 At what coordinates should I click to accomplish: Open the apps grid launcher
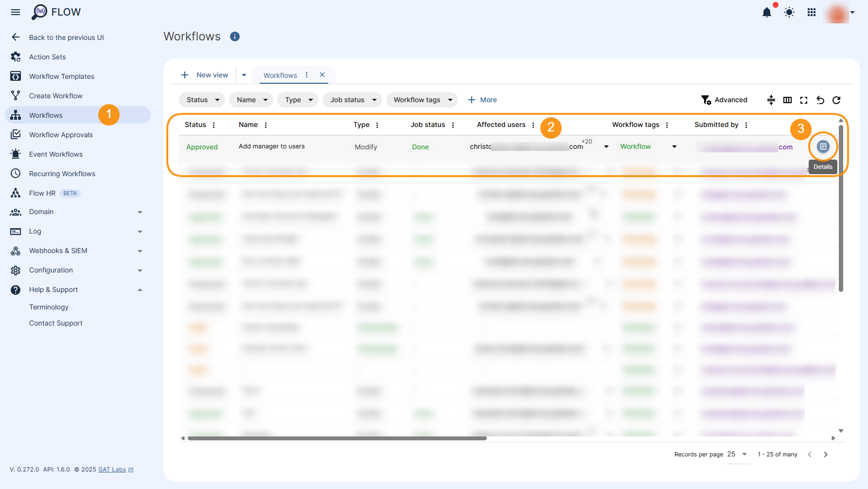tap(811, 13)
